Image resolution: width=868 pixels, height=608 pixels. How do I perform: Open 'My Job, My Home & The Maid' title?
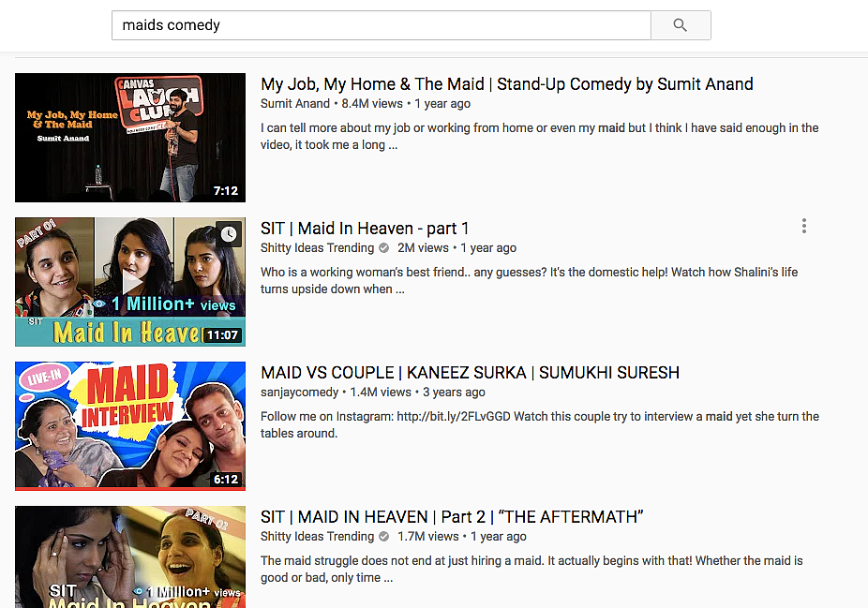tap(506, 84)
